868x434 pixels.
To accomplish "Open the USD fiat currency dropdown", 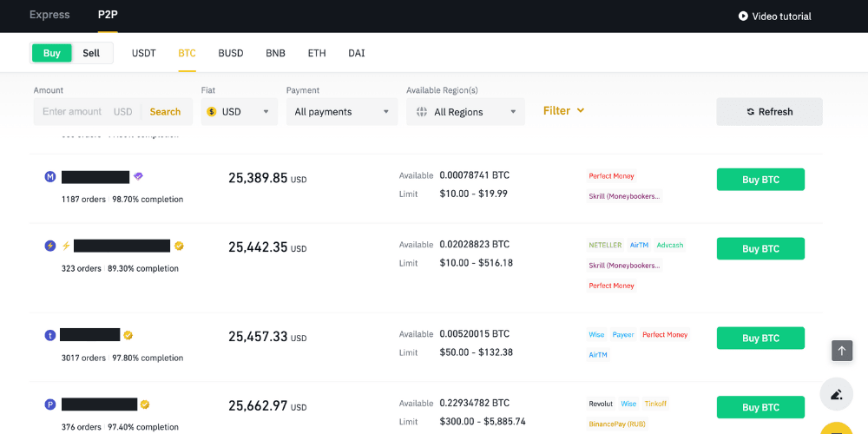I will [239, 112].
